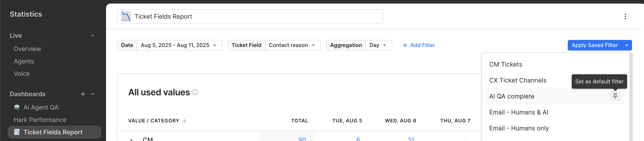Click the plus icon to add a dashboard

[x=83, y=94]
